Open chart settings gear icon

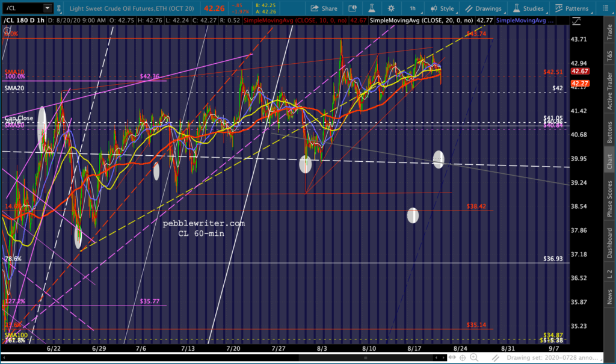tap(391, 8)
